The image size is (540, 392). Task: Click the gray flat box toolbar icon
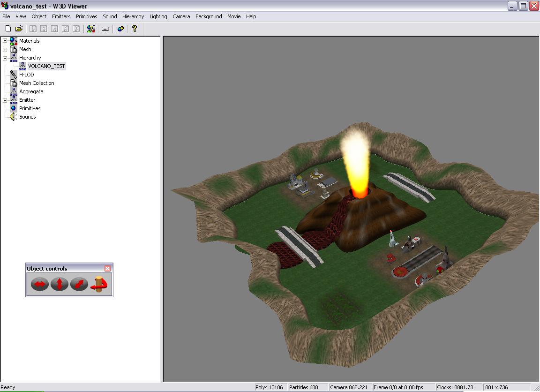[105, 29]
